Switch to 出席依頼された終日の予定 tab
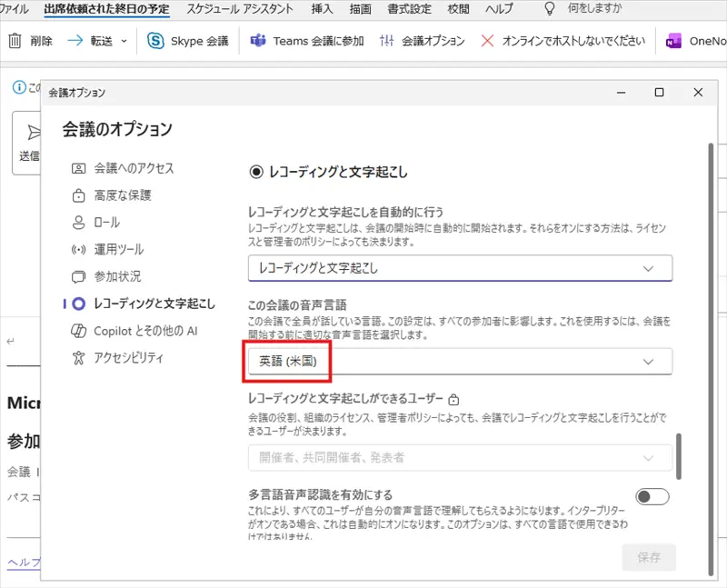This screenshot has width=727, height=588. pyautogui.click(x=106, y=9)
